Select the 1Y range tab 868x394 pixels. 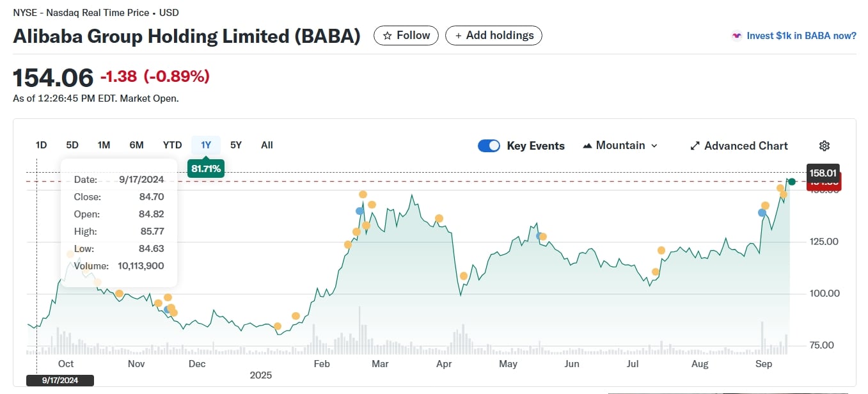(205, 145)
